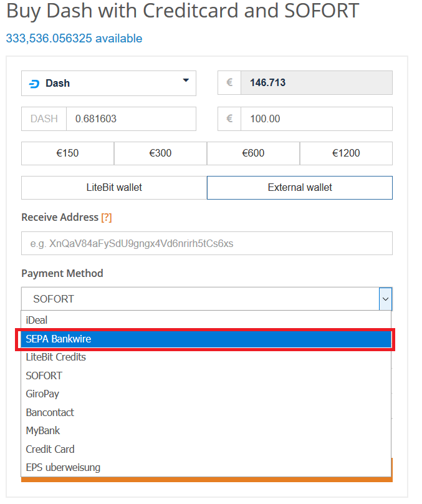Select Bancontact payment method
422x504 pixels.
[206, 413]
